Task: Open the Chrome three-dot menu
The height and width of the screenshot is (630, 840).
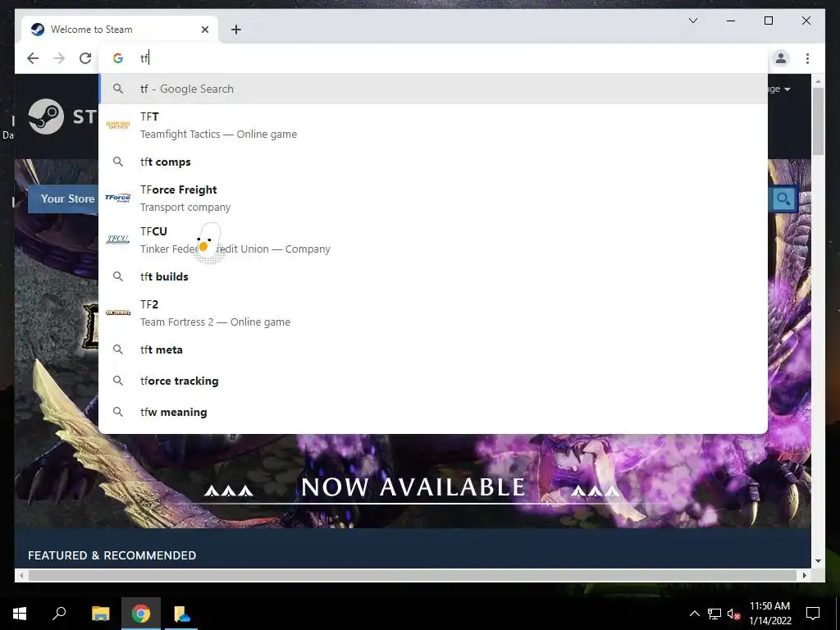Action: [807, 58]
